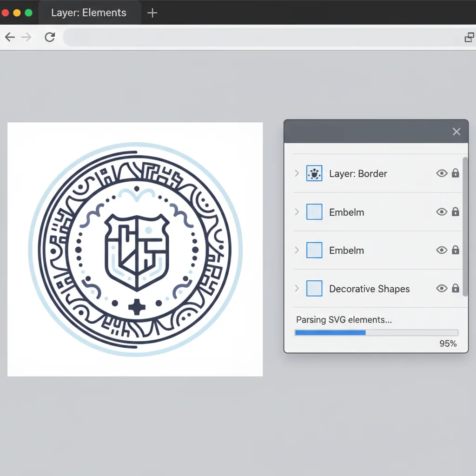The width and height of the screenshot is (476, 476).
Task: Lock the Layer: Border layer
Action: (456, 173)
